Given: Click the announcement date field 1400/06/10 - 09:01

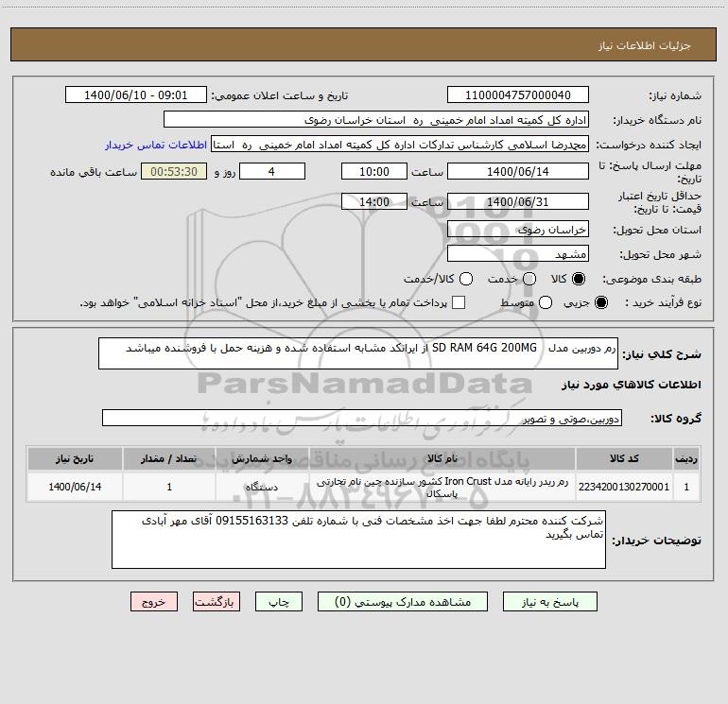Looking at the screenshot, I should click(136, 95).
